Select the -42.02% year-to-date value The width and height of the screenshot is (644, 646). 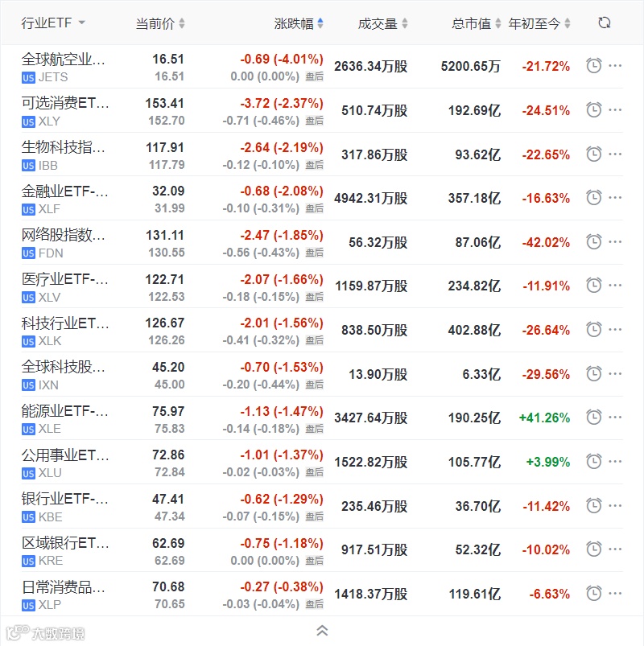coord(546,242)
